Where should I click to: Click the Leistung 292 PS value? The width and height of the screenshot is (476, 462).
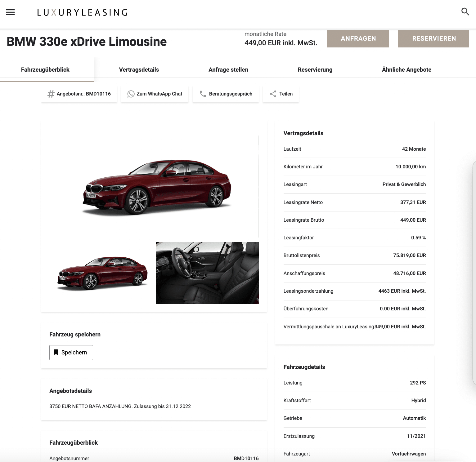point(418,383)
